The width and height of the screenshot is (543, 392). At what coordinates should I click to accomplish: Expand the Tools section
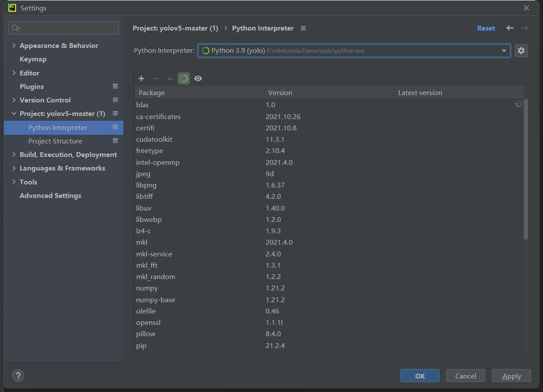[x=14, y=182]
